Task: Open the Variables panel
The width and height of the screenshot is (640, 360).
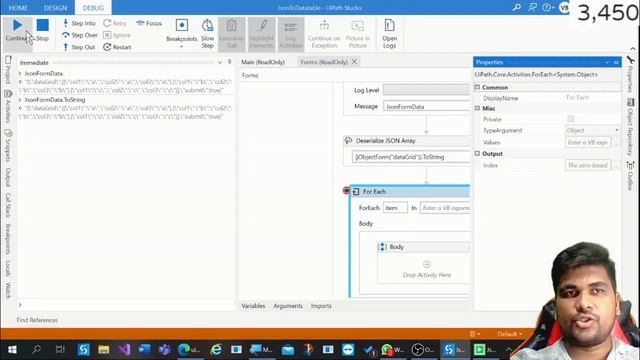Action: tap(253, 306)
